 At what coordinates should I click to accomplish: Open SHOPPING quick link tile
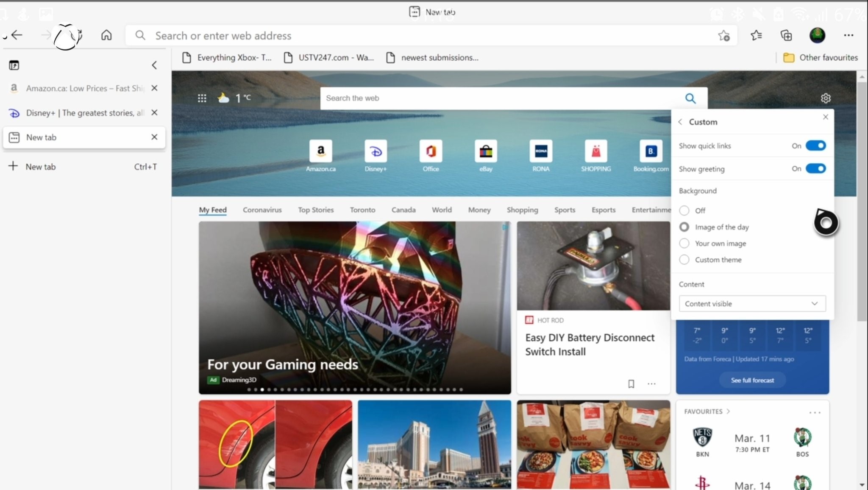596,156
